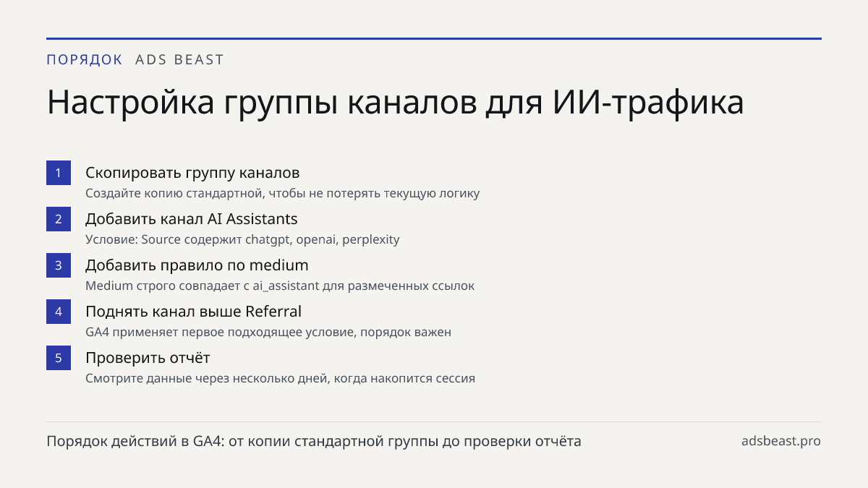Click step 'Добавить правило по medium'
The height and width of the screenshot is (488, 868).
click(197, 265)
